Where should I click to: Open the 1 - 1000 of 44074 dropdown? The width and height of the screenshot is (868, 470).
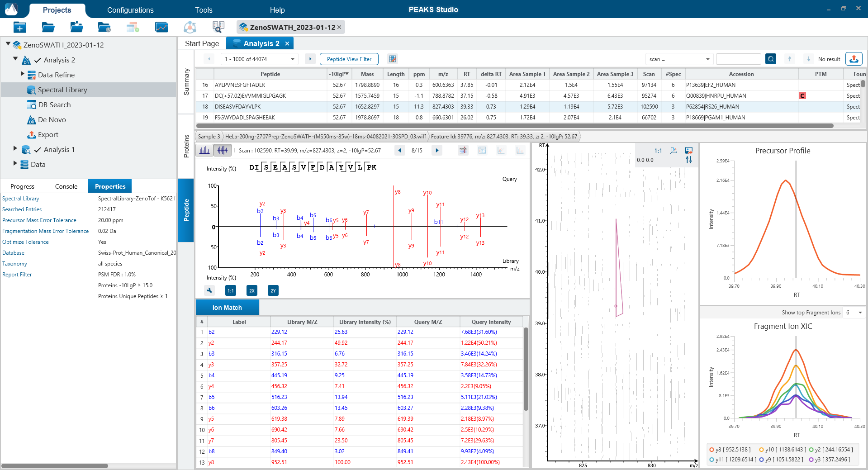(x=260, y=59)
